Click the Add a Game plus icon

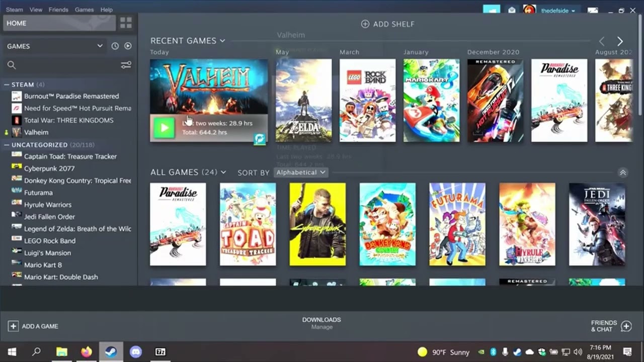click(13, 326)
